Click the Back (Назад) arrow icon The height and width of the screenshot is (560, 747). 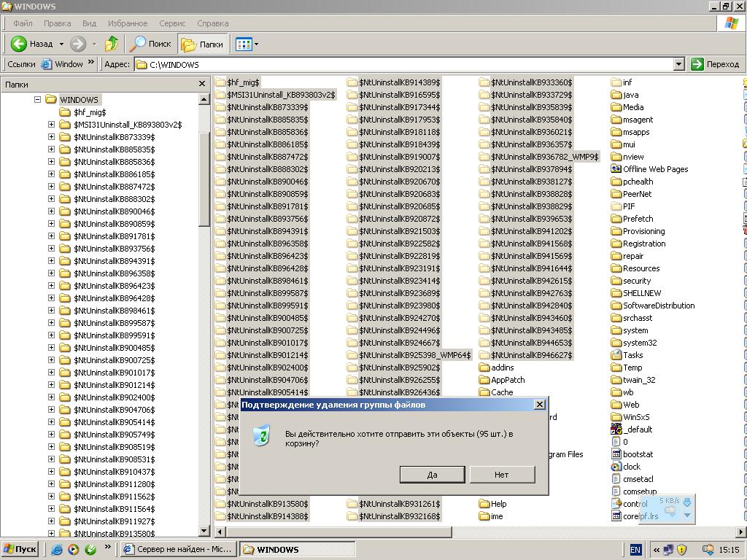[19, 44]
